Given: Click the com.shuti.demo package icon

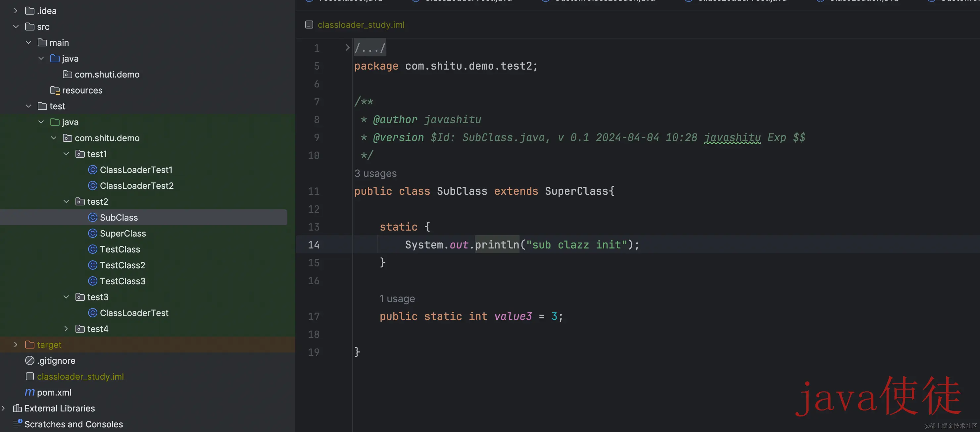Looking at the screenshot, I should coord(67,75).
